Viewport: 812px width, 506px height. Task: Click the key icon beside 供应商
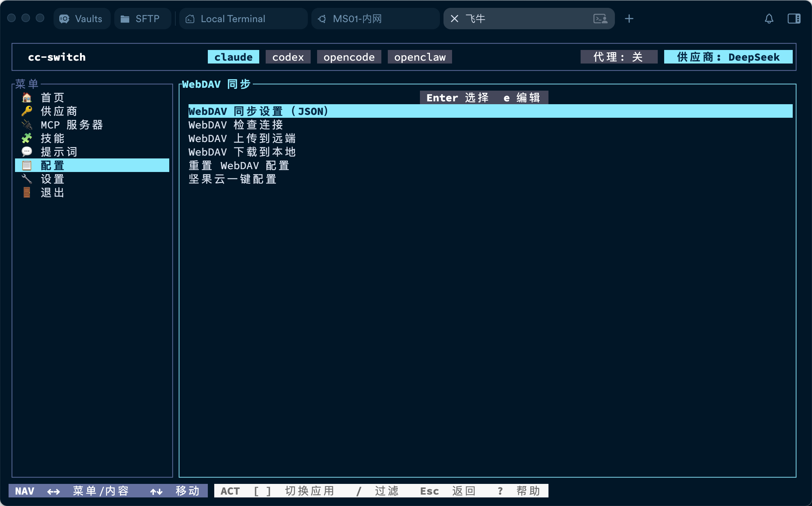coord(27,111)
